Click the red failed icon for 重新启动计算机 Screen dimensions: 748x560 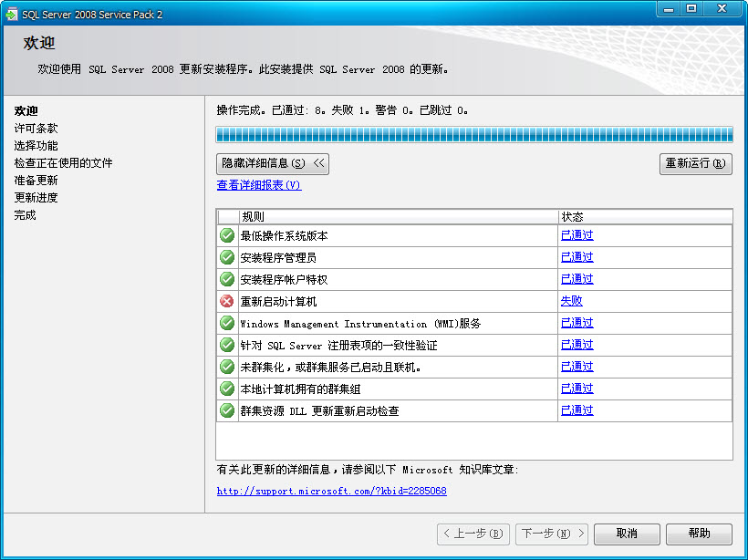(x=227, y=301)
